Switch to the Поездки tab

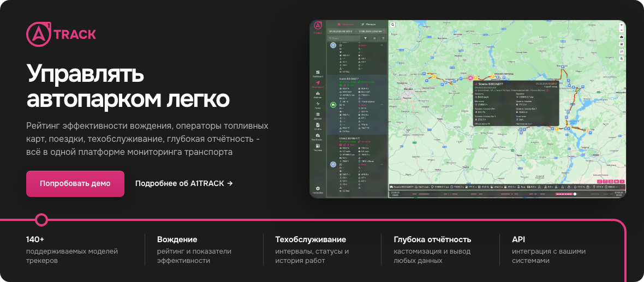coord(368,24)
